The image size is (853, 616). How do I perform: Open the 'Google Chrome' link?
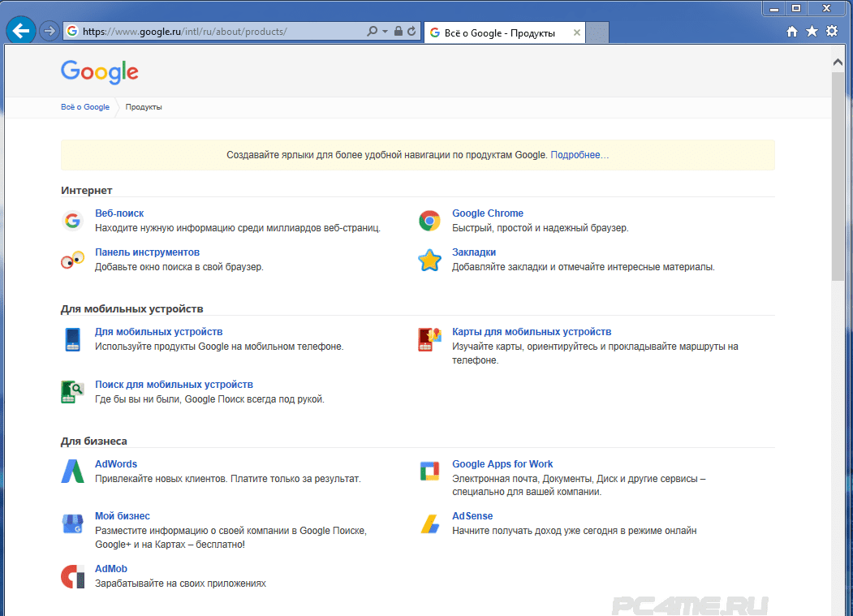pyautogui.click(x=488, y=213)
